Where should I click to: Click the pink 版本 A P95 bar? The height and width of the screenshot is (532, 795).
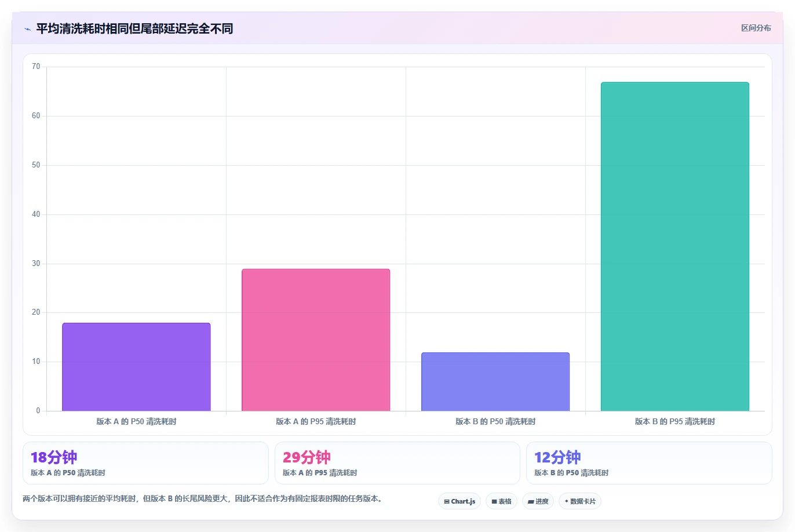(316, 340)
